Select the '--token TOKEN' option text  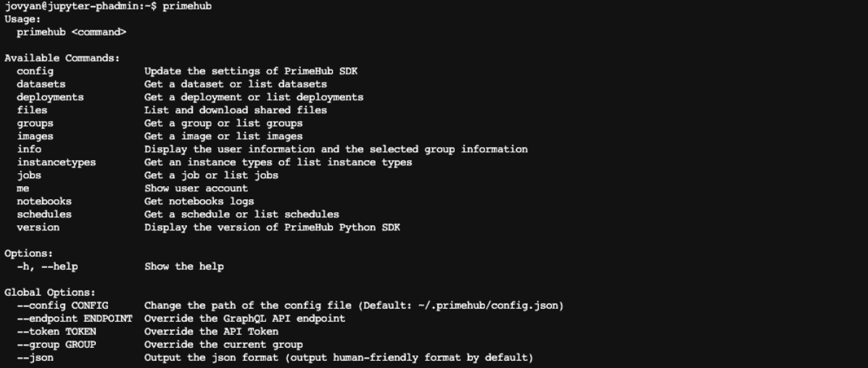[x=57, y=332]
